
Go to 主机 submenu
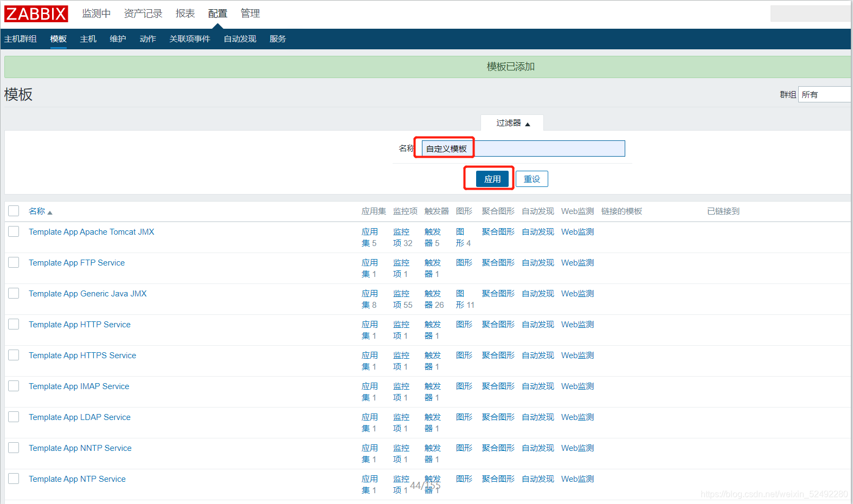click(x=88, y=39)
